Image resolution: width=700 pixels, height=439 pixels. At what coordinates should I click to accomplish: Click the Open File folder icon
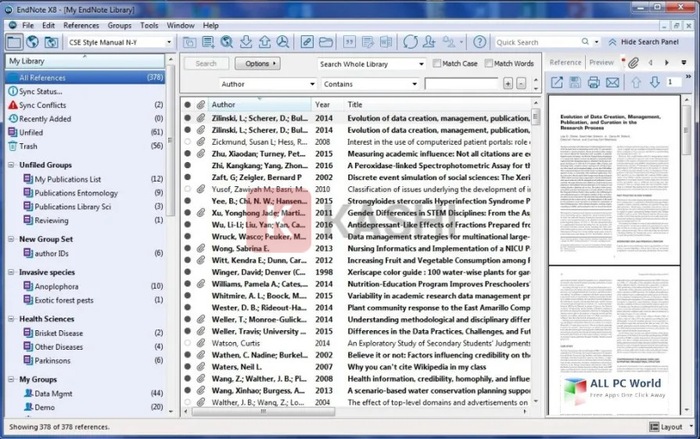326,42
